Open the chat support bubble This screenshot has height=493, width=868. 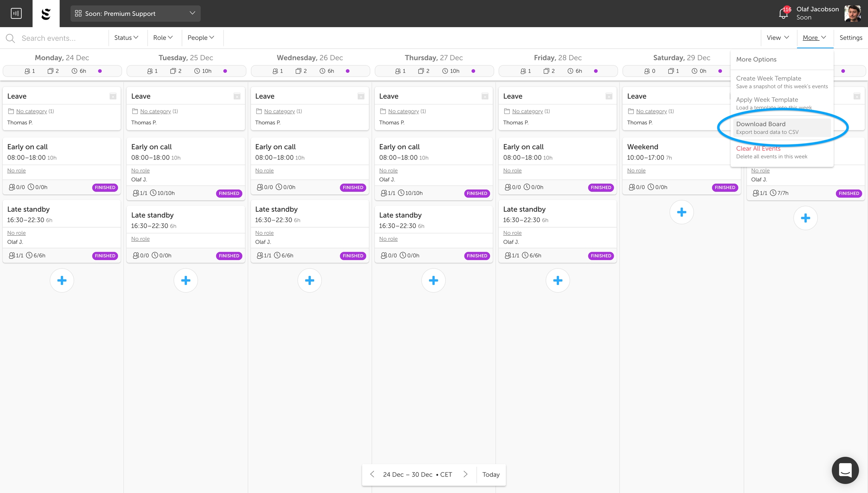tap(845, 470)
